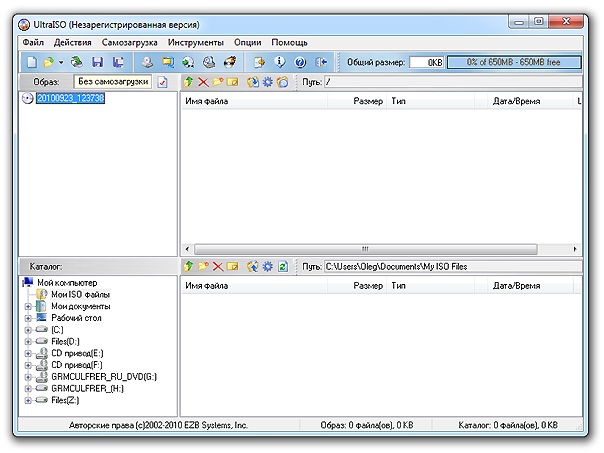Click the red X delete icon in catalog toolbar
Viewport: 604px width, 453px height.
coord(218,266)
